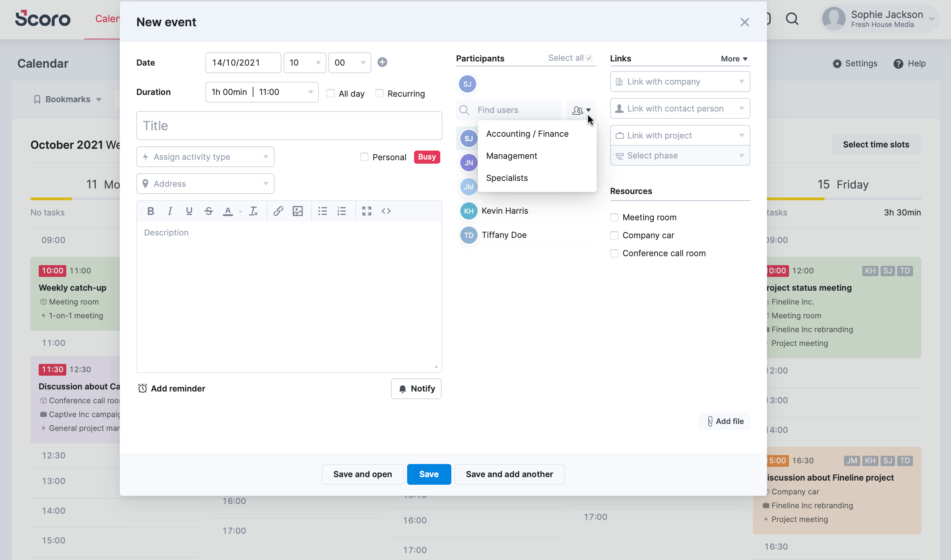Click the SJ selected participant avatar

coord(467,84)
